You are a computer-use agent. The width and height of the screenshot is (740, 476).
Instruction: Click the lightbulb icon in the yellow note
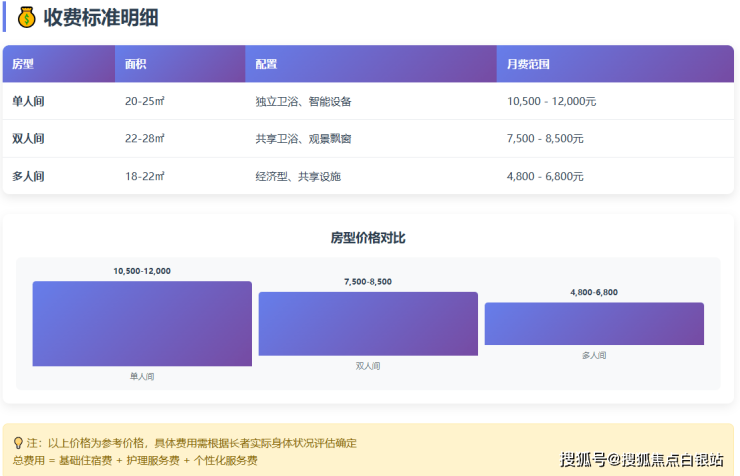[x=18, y=442]
